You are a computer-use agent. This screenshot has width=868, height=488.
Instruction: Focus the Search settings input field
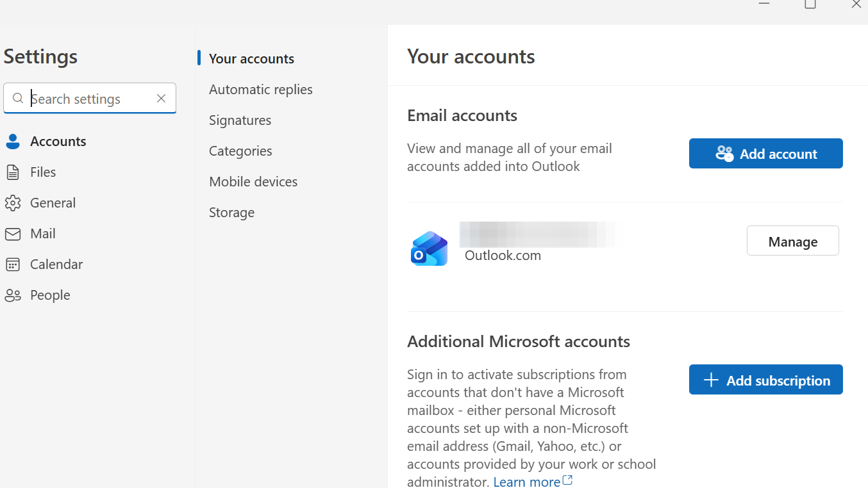[x=90, y=99]
